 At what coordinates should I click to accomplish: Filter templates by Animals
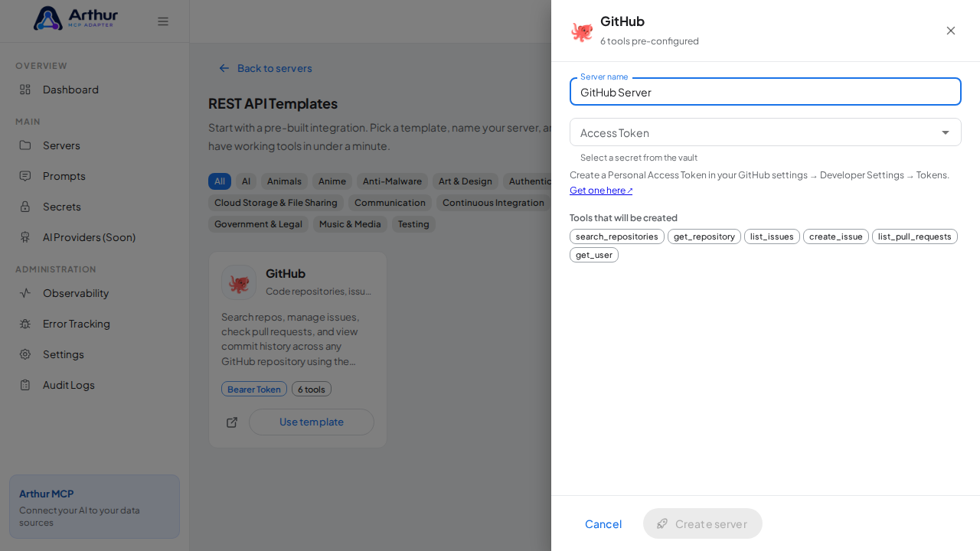pos(284,181)
